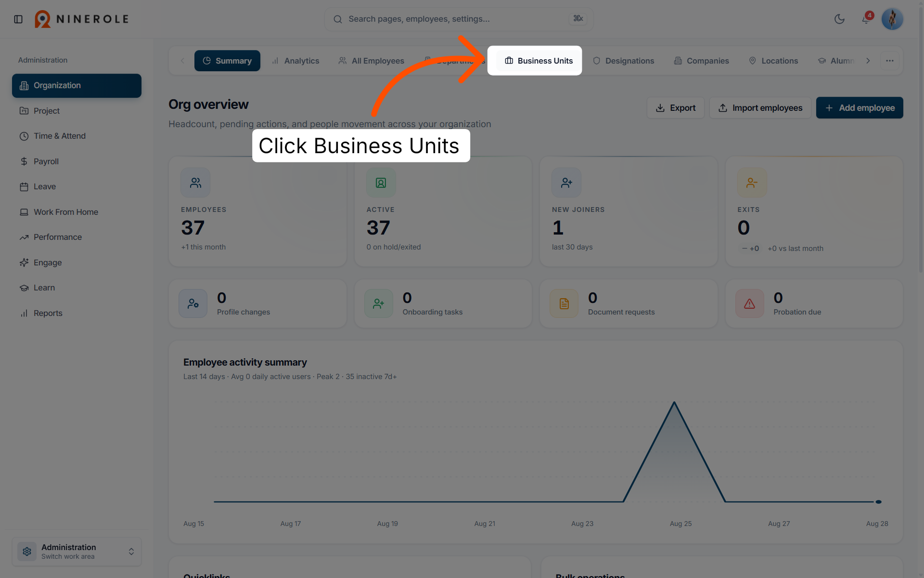The image size is (924, 578).
Task: Open Reports section
Action: click(x=77, y=313)
